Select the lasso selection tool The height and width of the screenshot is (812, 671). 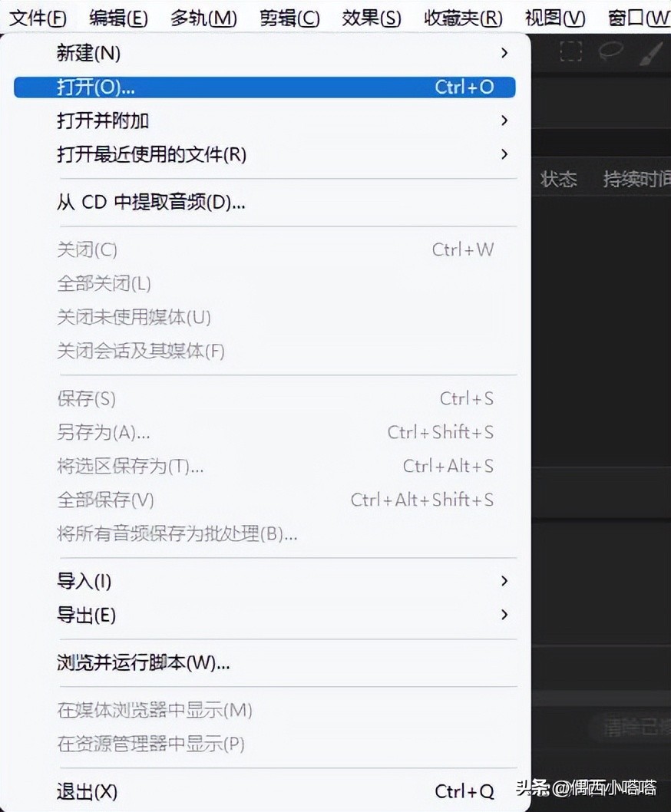(x=609, y=51)
